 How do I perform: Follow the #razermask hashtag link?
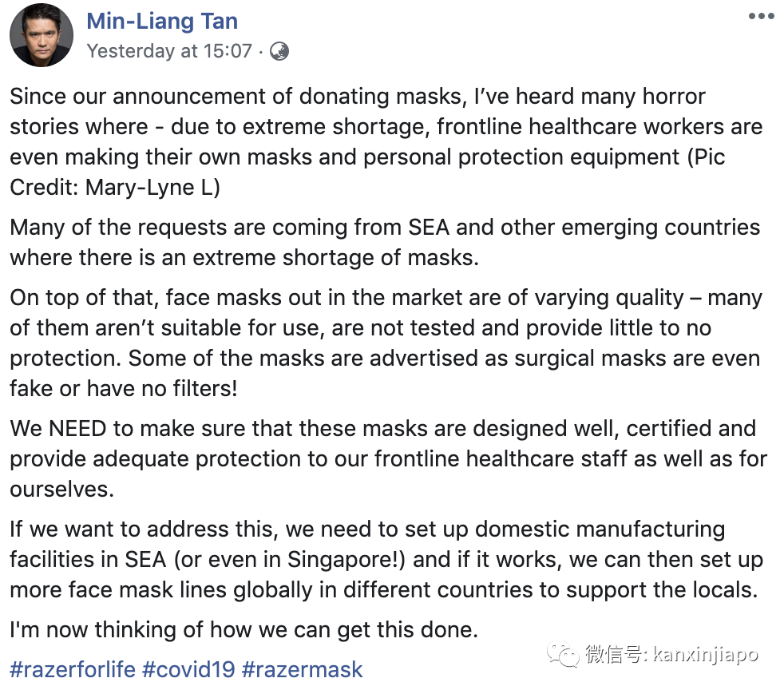[x=302, y=669]
